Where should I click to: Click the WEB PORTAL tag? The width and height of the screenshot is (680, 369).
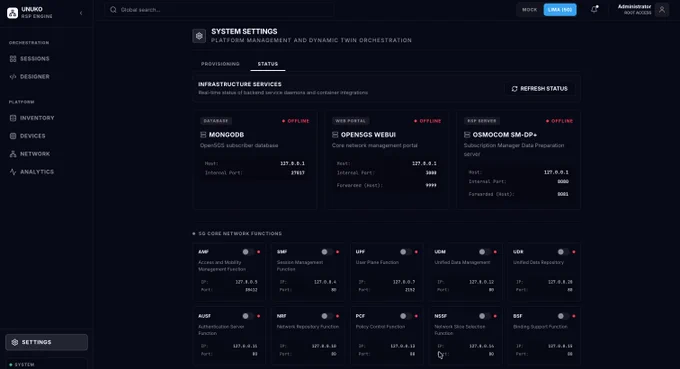tap(350, 121)
